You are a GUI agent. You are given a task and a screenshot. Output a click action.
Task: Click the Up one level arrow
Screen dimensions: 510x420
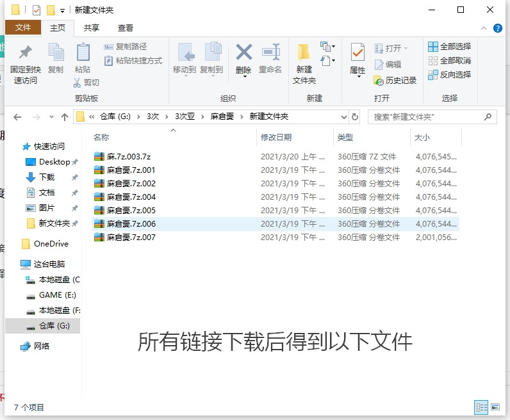(65, 117)
